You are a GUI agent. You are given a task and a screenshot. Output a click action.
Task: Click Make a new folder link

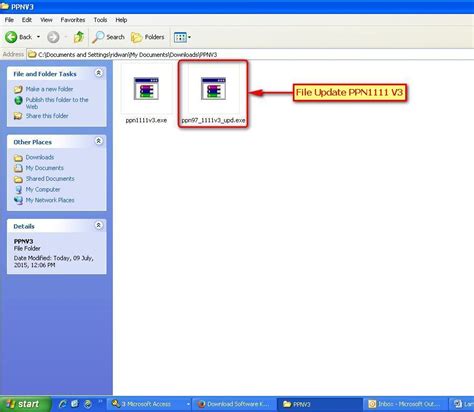(49, 89)
